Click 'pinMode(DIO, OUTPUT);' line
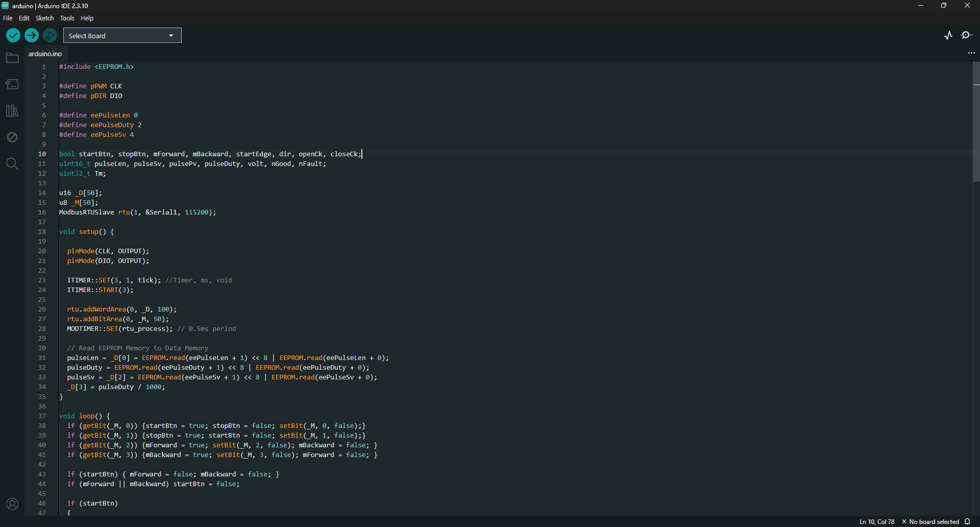 [x=108, y=261]
